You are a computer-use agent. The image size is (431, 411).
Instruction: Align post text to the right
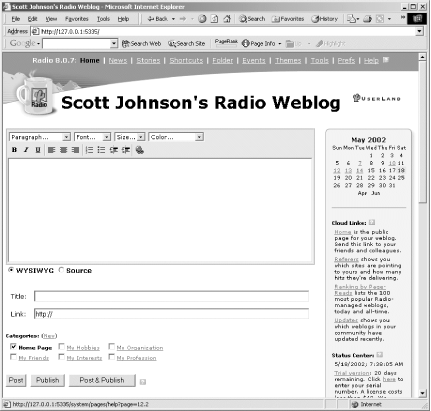pos(75,150)
